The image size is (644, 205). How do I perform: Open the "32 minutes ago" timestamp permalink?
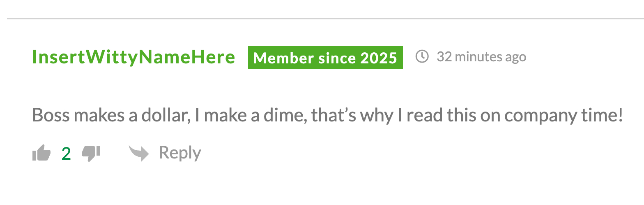click(481, 56)
